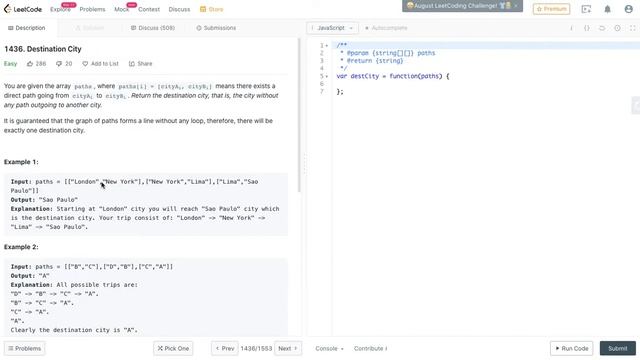Screen dimensions: 640x360
Task: Click text Clearly the destination city is "A"
Action: (74, 330)
